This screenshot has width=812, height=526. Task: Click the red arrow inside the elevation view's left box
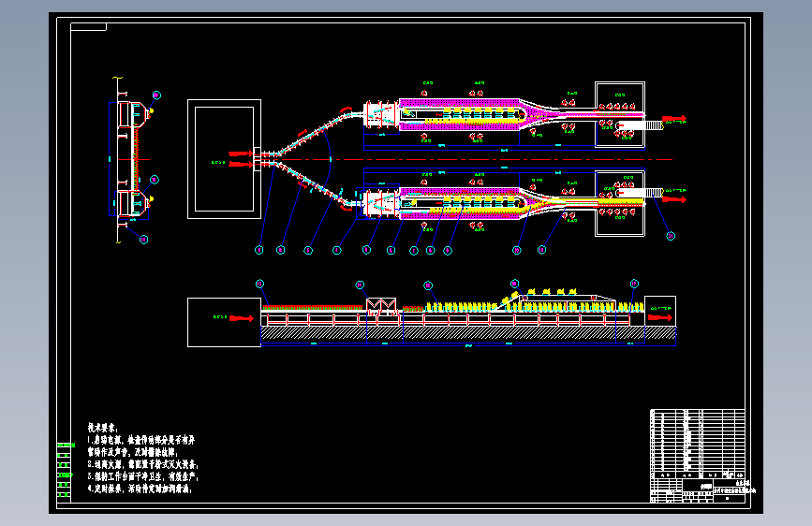[x=242, y=318]
